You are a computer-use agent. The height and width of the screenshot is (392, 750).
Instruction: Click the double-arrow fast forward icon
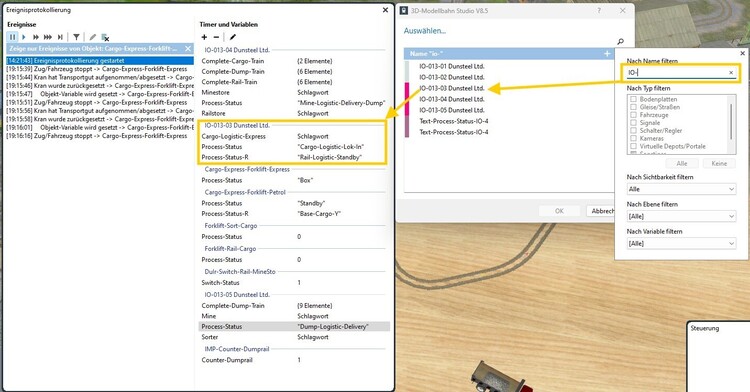(x=36, y=37)
